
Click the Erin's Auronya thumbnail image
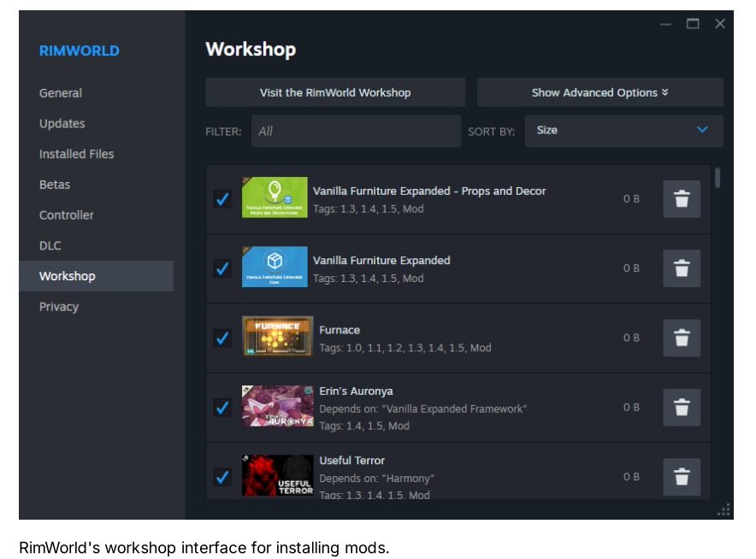277,406
